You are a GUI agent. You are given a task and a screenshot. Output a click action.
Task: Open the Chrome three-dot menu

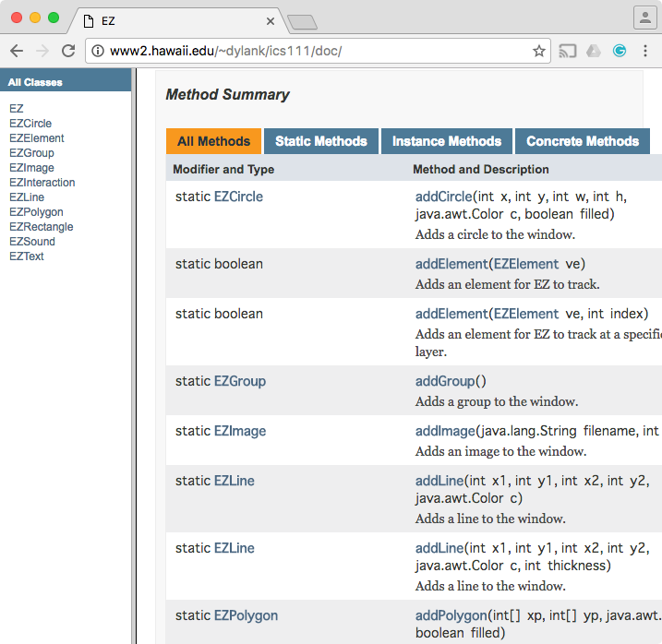[x=646, y=51]
